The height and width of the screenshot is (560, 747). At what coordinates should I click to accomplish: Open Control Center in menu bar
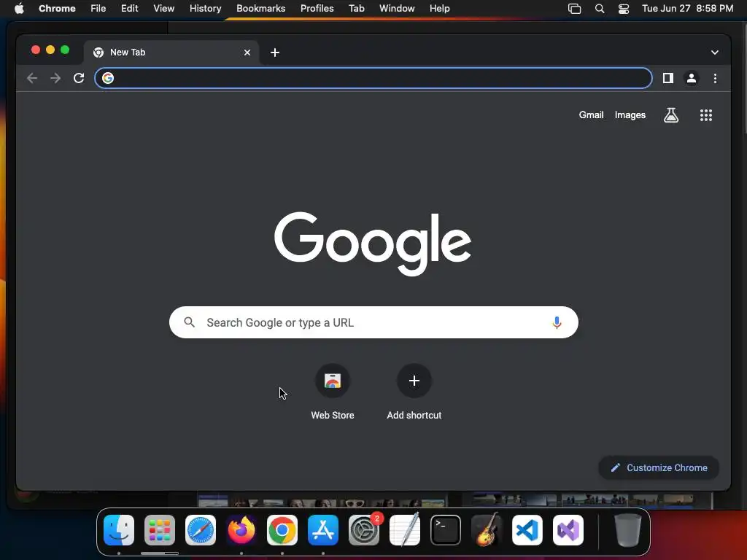click(x=624, y=9)
